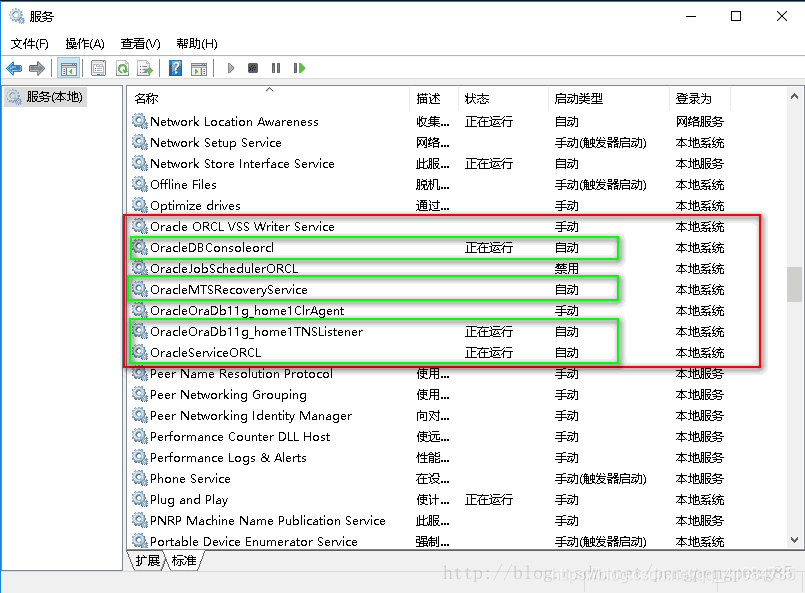Select Oracle ORCL VSS Writer Service
This screenshot has width=805, height=593.
point(429,227)
